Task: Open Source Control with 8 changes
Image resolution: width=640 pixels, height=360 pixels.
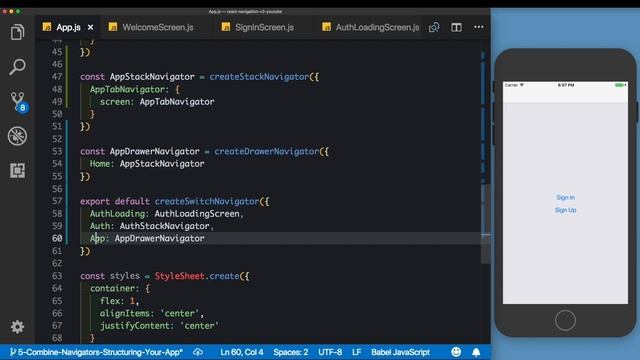Action: pos(18,102)
